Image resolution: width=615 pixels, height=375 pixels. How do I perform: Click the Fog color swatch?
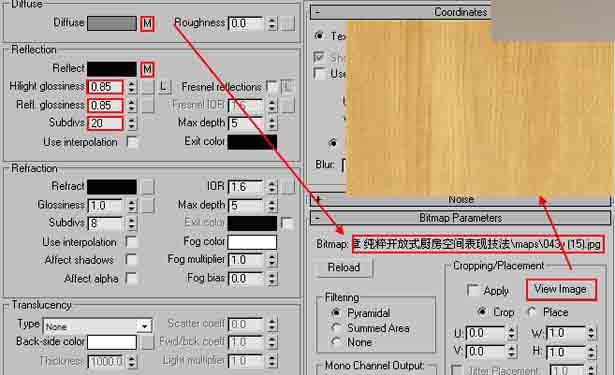(252, 242)
